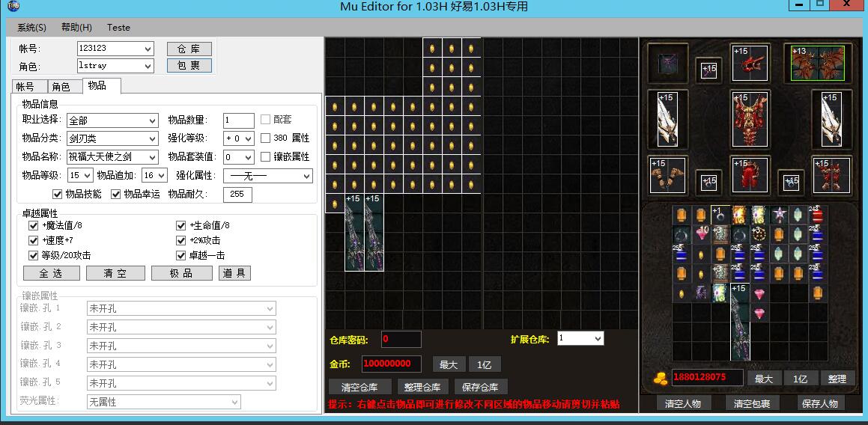The height and width of the screenshot is (425, 868).
Task: Expand the 强化属性 dropdown
Action: coord(268,176)
